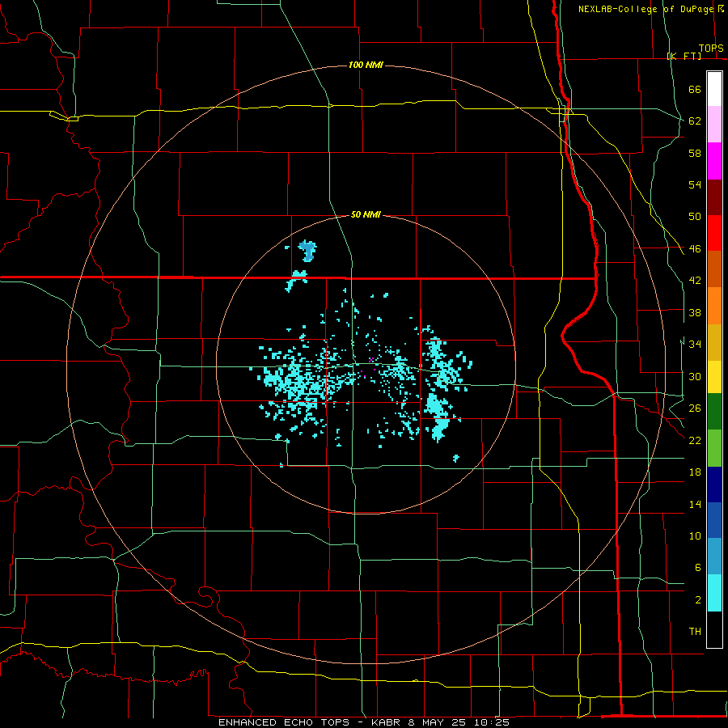The width and height of the screenshot is (728, 728).
Task: Click the ENHANCED ECHO TOPS footer caption
Action: (363, 722)
